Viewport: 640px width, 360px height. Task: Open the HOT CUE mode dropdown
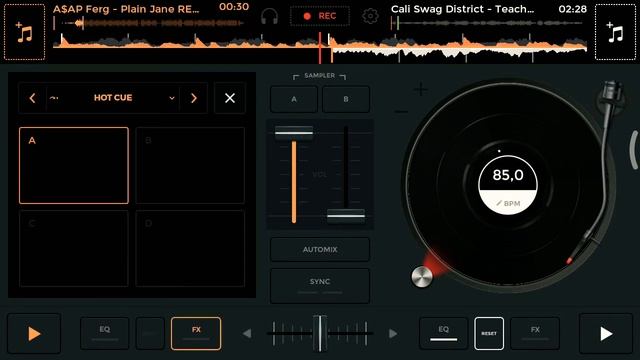[113, 98]
